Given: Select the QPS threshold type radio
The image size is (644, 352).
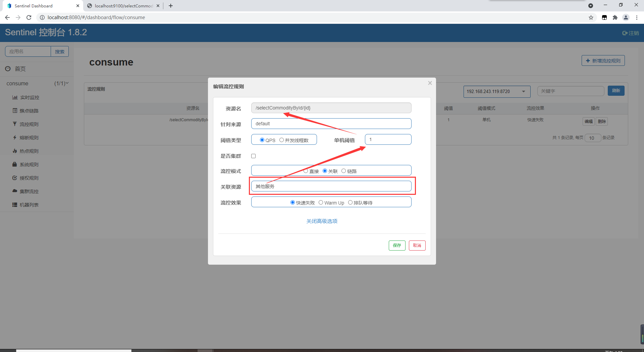Looking at the screenshot, I should (262, 140).
